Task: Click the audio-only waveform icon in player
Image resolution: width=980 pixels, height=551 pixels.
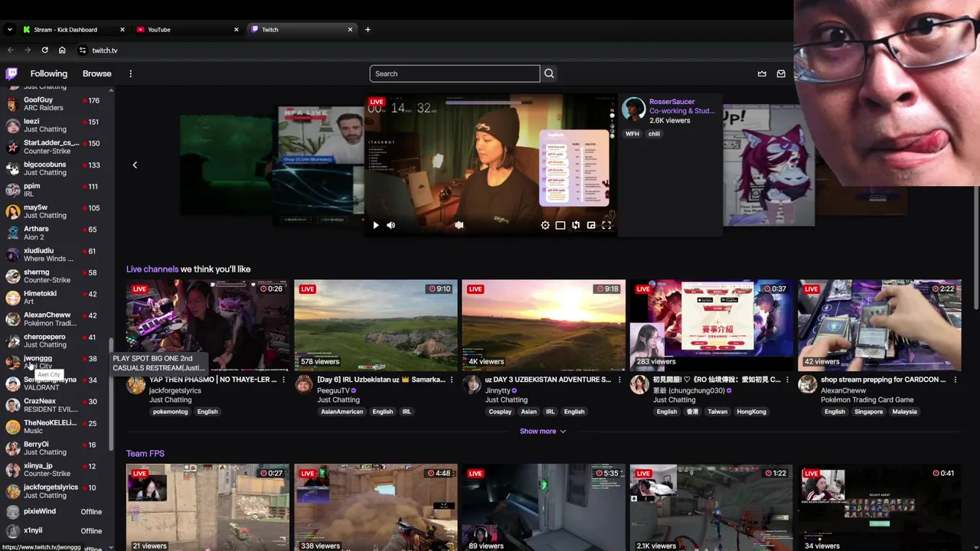Action: (459, 225)
